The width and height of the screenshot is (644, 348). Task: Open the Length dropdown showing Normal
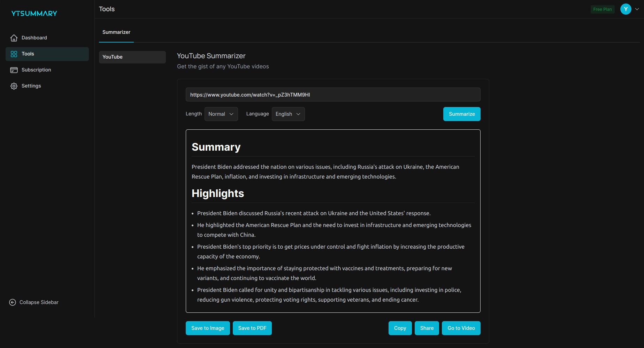(x=221, y=114)
